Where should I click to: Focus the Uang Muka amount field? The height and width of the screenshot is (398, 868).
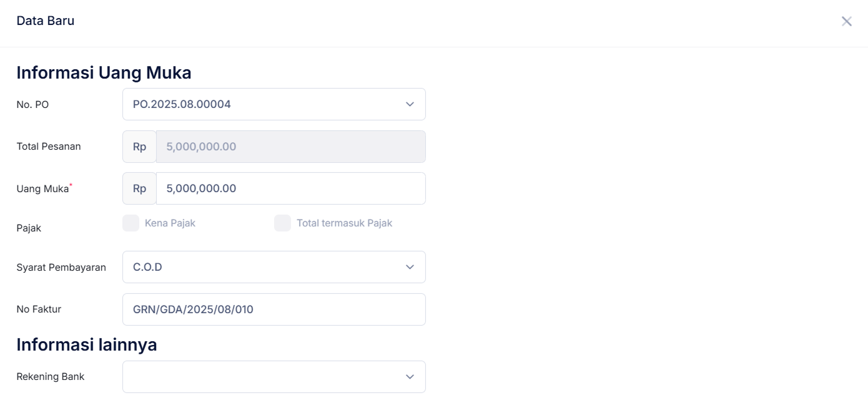tap(290, 188)
